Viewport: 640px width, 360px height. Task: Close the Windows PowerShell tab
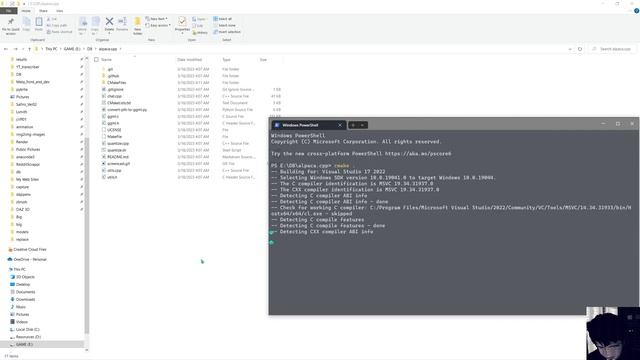click(340, 125)
